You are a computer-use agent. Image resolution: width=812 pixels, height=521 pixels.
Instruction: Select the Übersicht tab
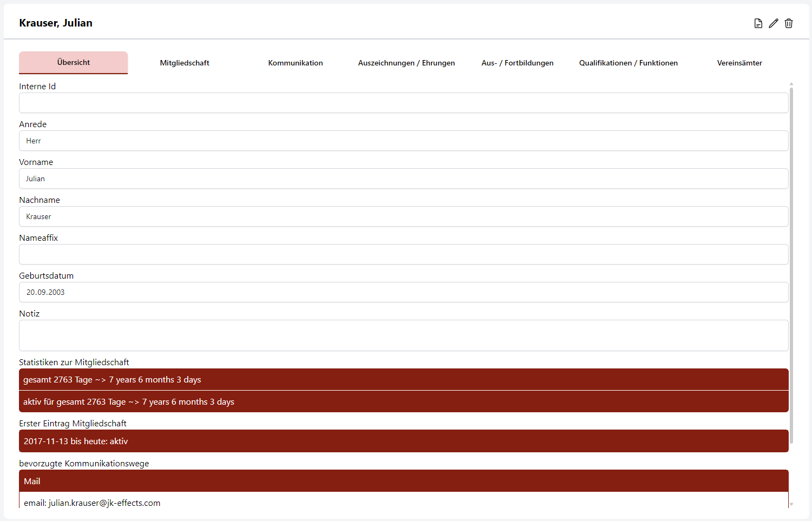[74, 63]
